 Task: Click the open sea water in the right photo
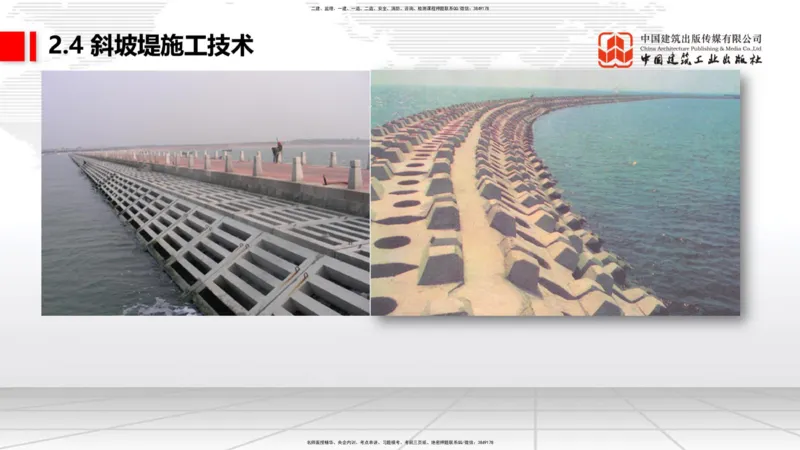tap(660, 180)
